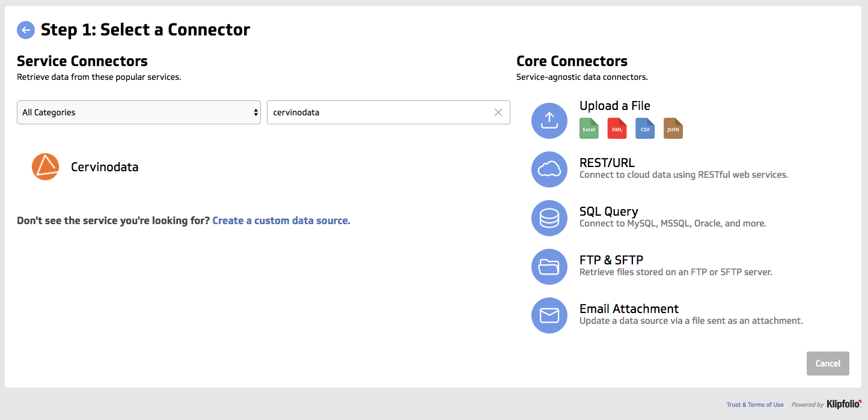Choose the XML file type icon
This screenshot has height=420, width=868.
pyautogui.click(x=617, y=128)
